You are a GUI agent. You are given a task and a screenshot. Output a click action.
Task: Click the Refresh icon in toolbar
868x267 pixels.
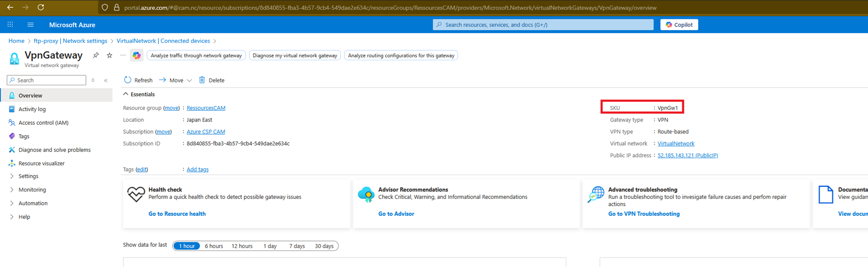click(127, 80)
